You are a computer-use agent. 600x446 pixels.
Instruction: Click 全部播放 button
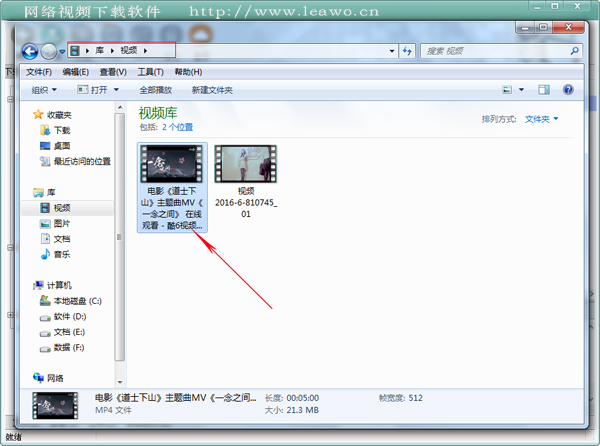click(155, 90)
